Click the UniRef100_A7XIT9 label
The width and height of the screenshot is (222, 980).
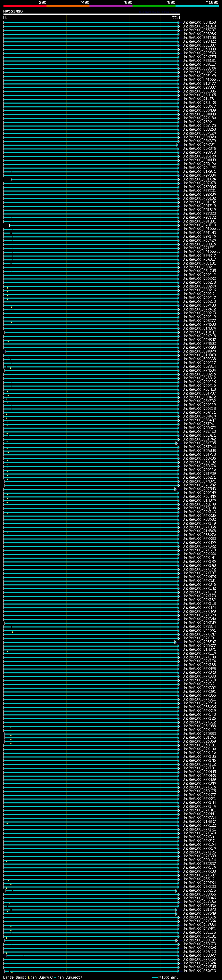tap(199, 524)
